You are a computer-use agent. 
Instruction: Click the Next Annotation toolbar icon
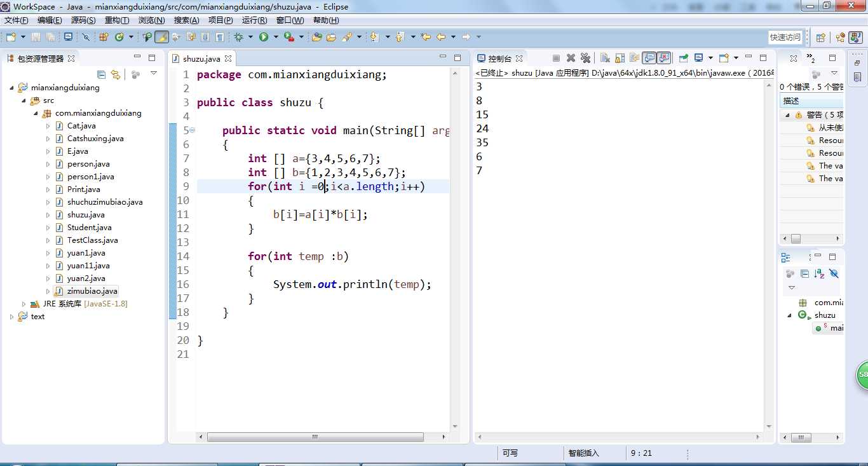pos(374,37)
